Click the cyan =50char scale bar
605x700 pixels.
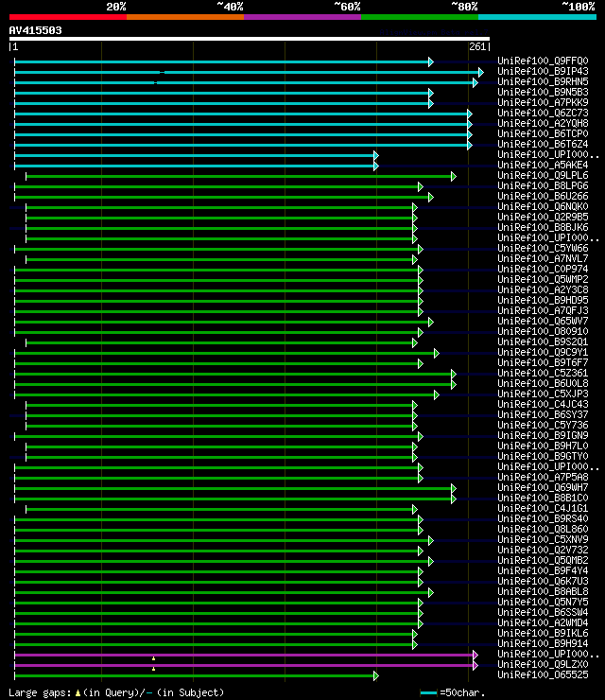(428, 692)
